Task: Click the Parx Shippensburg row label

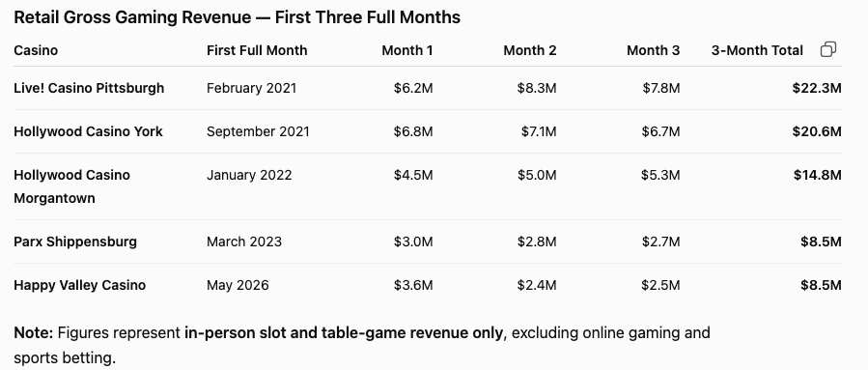Action: 75,242
